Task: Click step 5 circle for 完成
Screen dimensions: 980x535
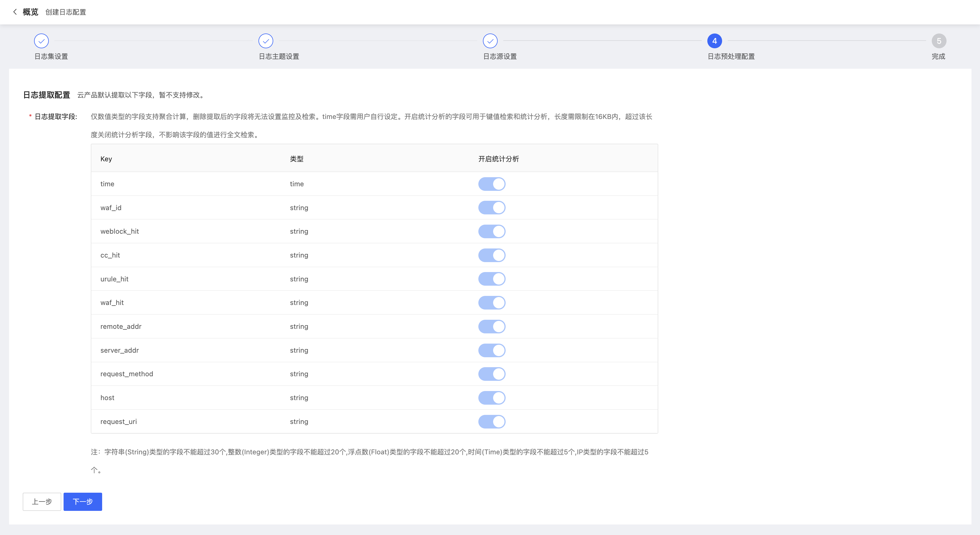Action: (x=939, y=41)
